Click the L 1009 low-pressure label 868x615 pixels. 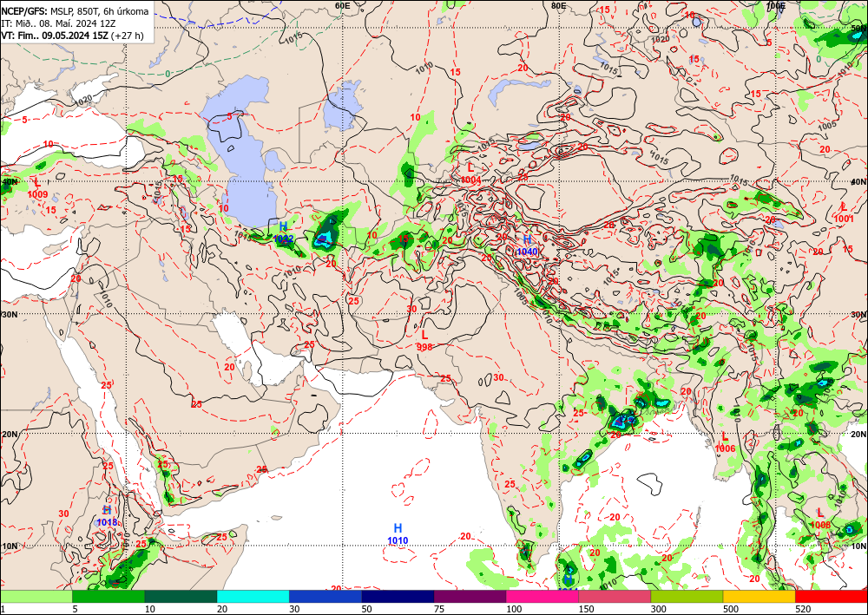[x=37, y=188]
